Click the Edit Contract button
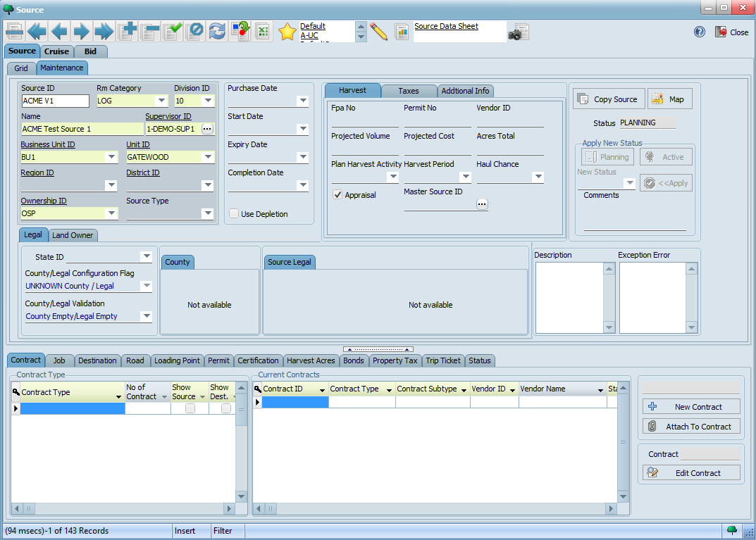The height and width of the screenshot is (540, 756). click(691, 473)
